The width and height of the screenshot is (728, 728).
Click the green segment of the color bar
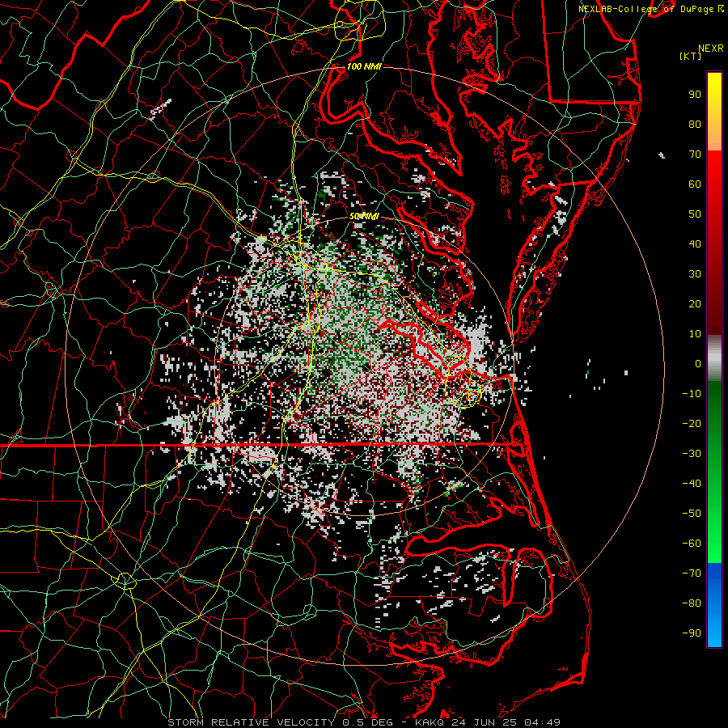(714, 472)
